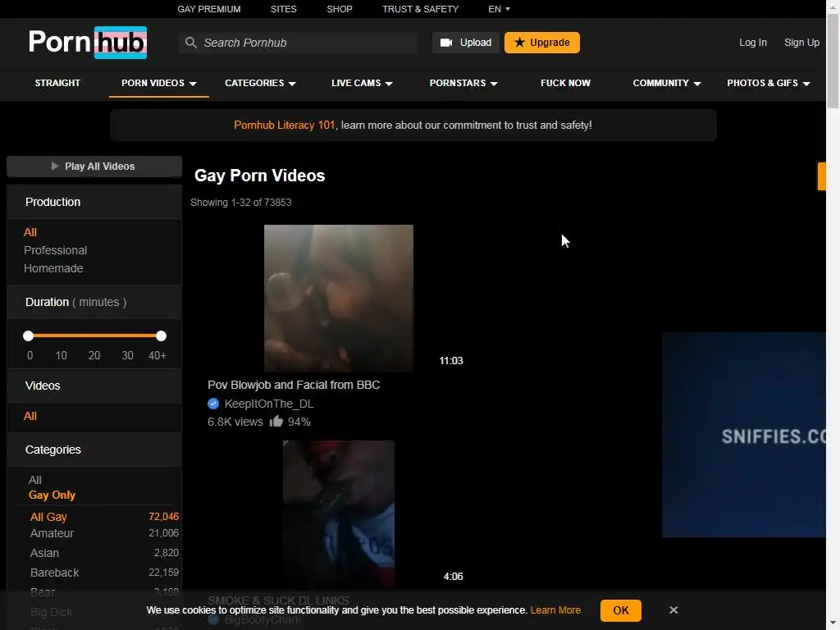Screen dimensions: 840x630
Task: Select All under Videos filter
Action: point(30,416)
